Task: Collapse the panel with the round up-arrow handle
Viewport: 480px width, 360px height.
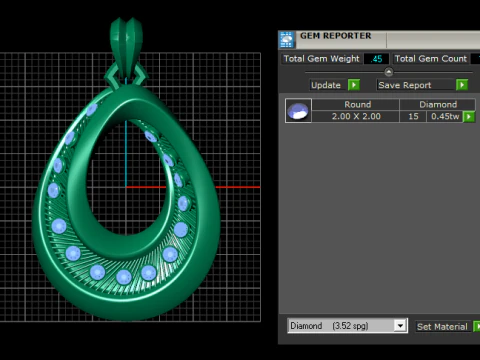Action: [x=389, y=72]
